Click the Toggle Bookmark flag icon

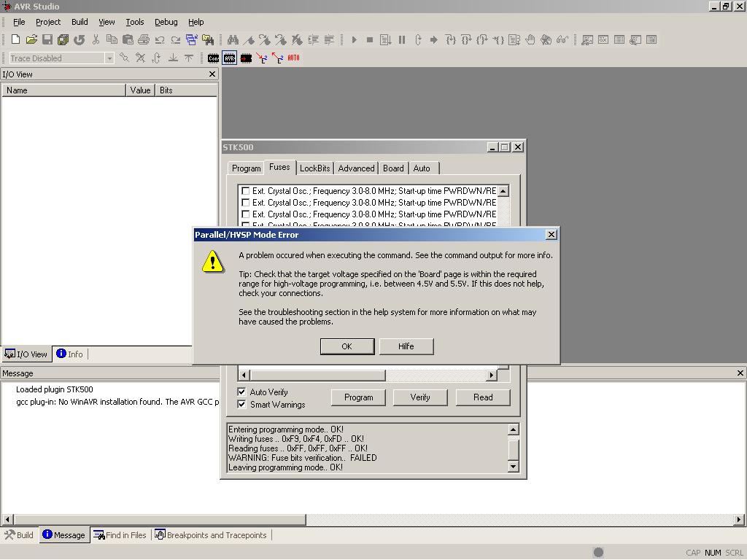coord(249,39)
